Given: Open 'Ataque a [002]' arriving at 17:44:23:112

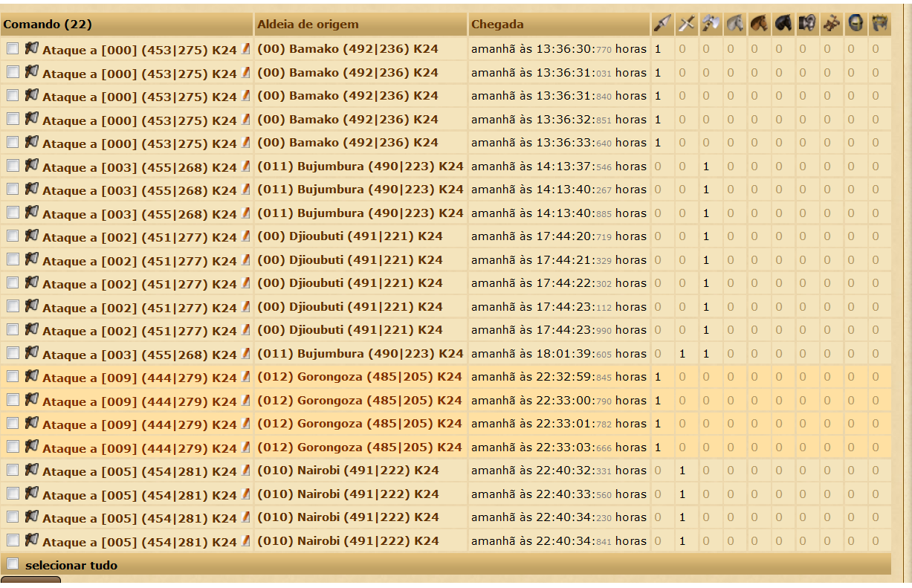Looking at the screenshot, I should (140, 308).
